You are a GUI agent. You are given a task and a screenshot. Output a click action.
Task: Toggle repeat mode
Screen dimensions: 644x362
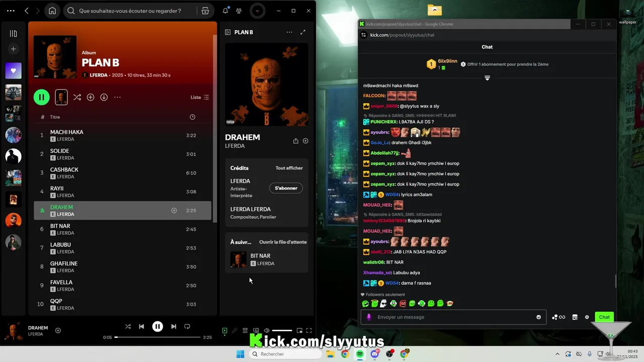187,326
